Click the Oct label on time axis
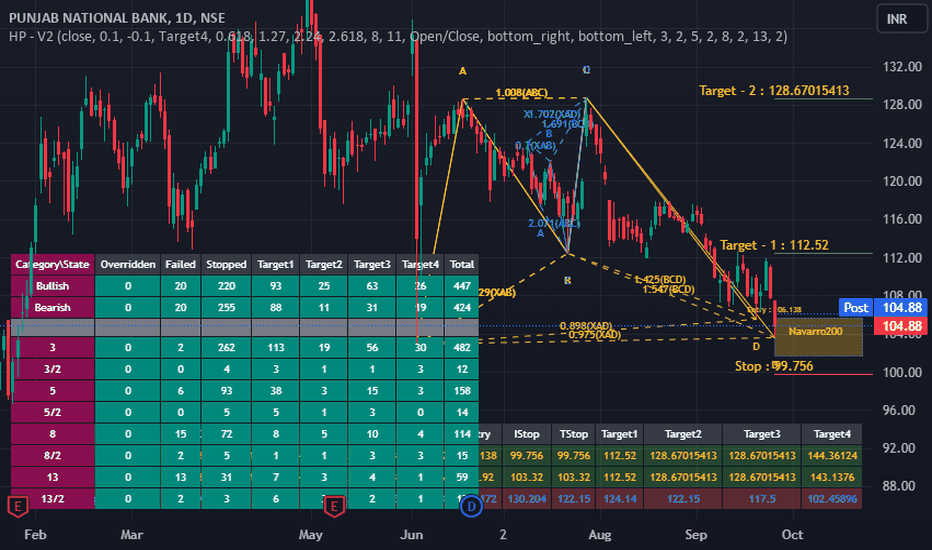This screenshot has height=550, width=932. pos(792,535)
